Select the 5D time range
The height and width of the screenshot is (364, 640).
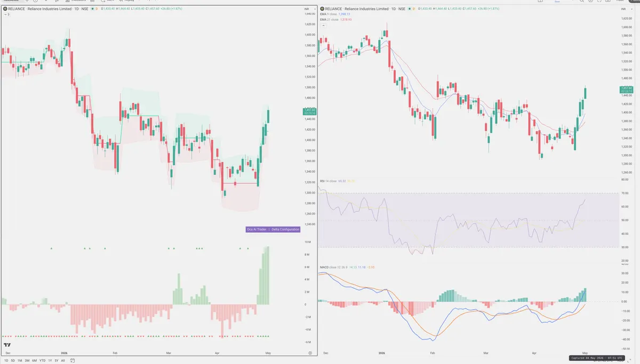pyautogui.click(x=13, y=360)
